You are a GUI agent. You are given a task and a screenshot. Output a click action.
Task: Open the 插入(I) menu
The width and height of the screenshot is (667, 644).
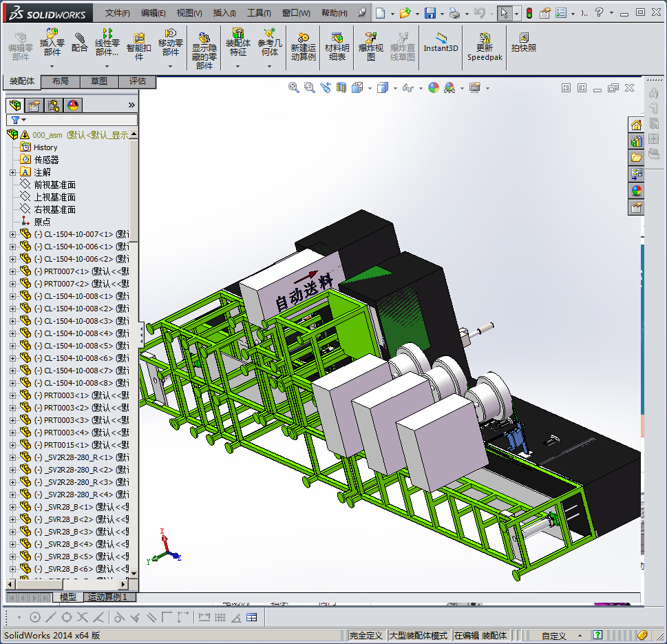(224, 13)
